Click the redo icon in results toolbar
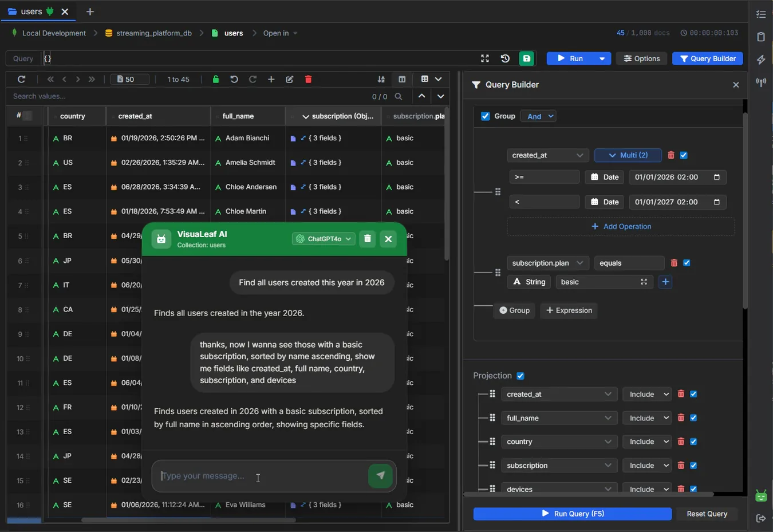Viewport: 773px width, 532px height. tap(253, 80)
